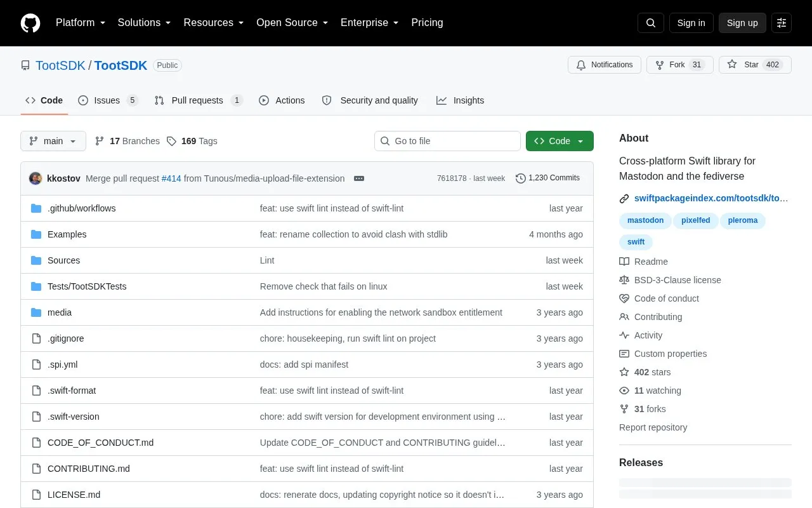Click the commit history clock icon
Viewport: 812px width, 508px height.
tap(521, 178)
